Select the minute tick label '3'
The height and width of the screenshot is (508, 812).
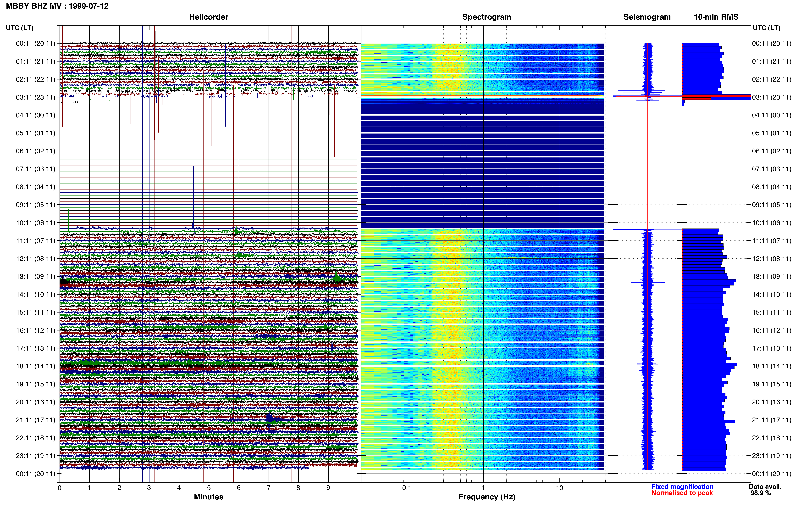[x=149, y=488]
